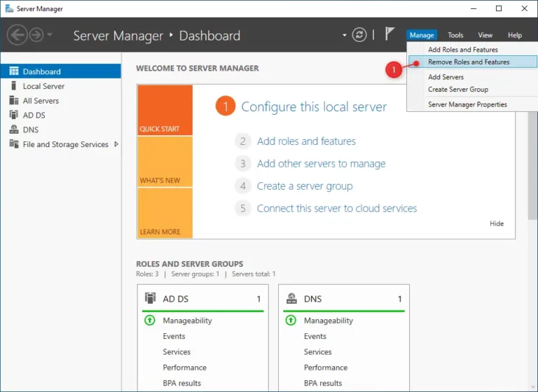Viewport: 538px width, 392px height.
Task: Refresh the Server Manager dashboard
Action: pos(359,34)
